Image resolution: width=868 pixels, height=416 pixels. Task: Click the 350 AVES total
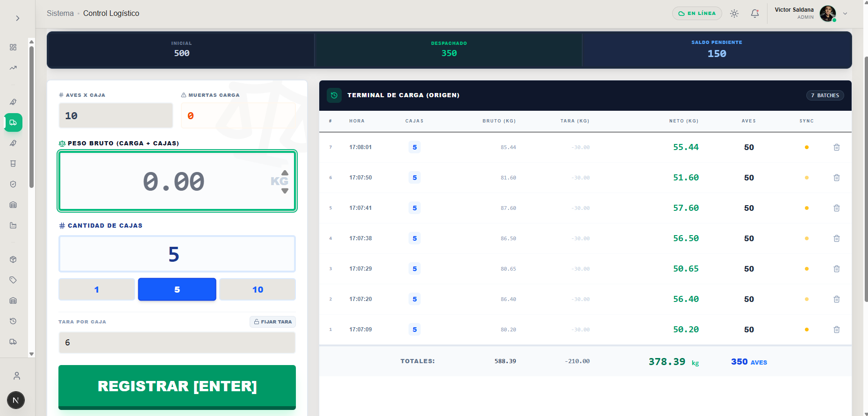749,362
